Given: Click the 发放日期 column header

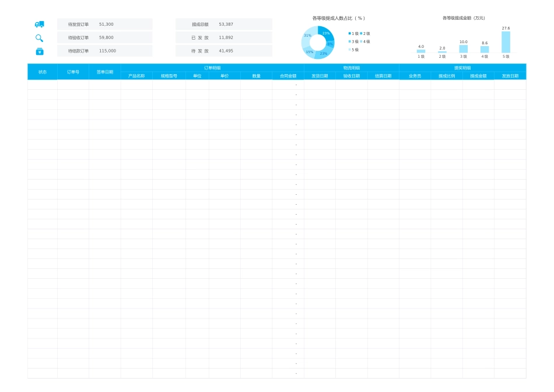Looking at the screenshot, I should [510, 76].
